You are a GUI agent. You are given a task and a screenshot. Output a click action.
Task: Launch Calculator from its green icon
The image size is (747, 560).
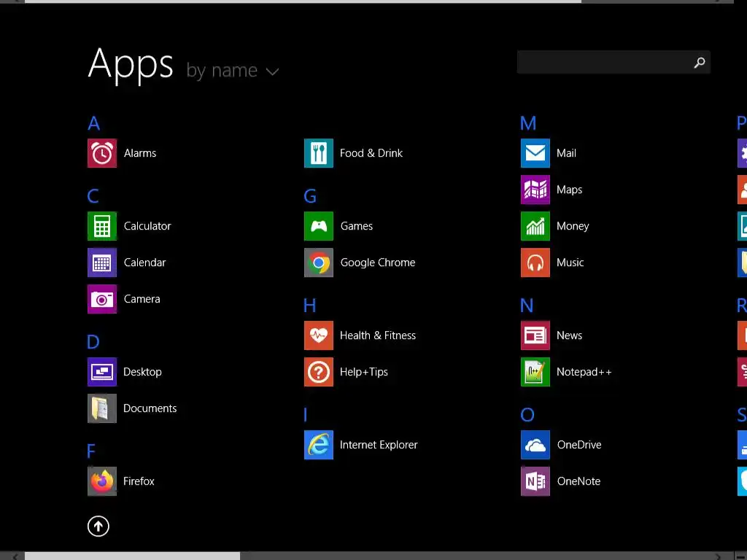point(102,226)
